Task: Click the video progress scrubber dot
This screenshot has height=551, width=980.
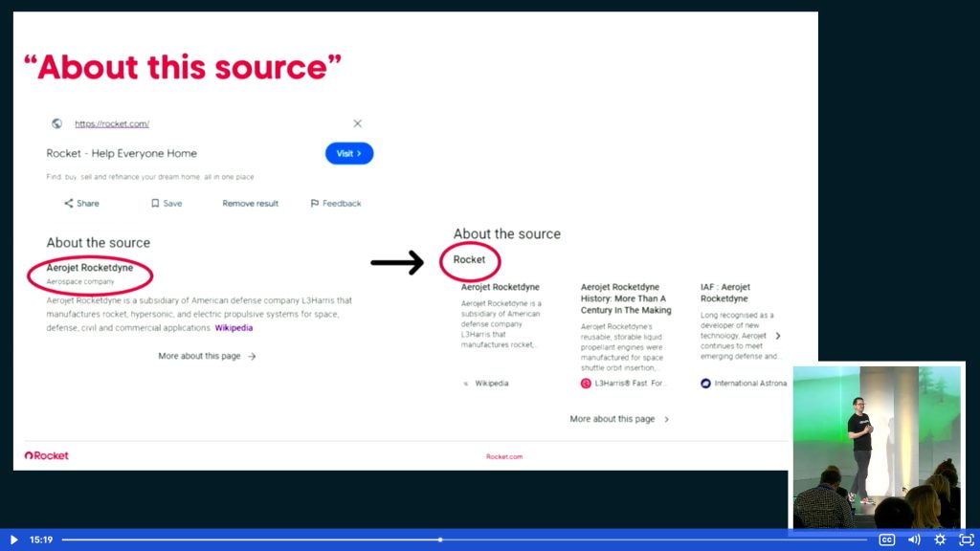Action: 440,540
